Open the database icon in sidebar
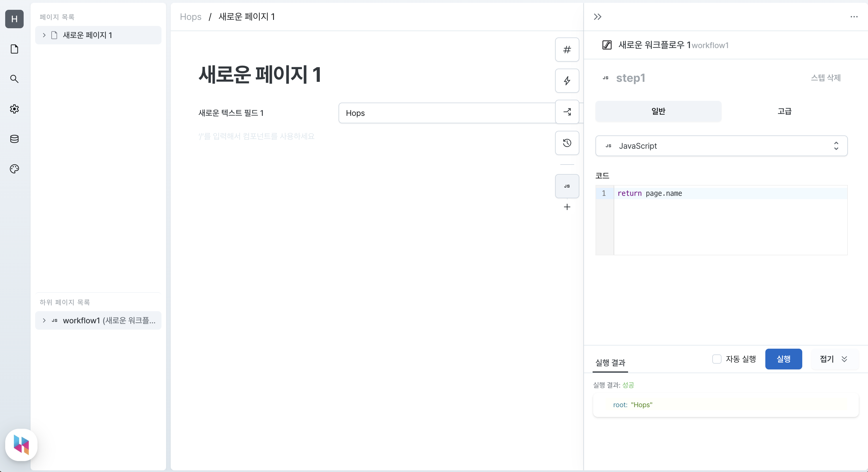 click(14, 139)
